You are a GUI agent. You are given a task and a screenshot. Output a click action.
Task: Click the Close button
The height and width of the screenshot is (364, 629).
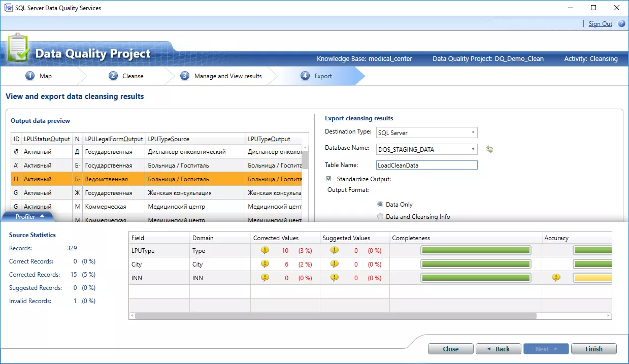[451, 349]
